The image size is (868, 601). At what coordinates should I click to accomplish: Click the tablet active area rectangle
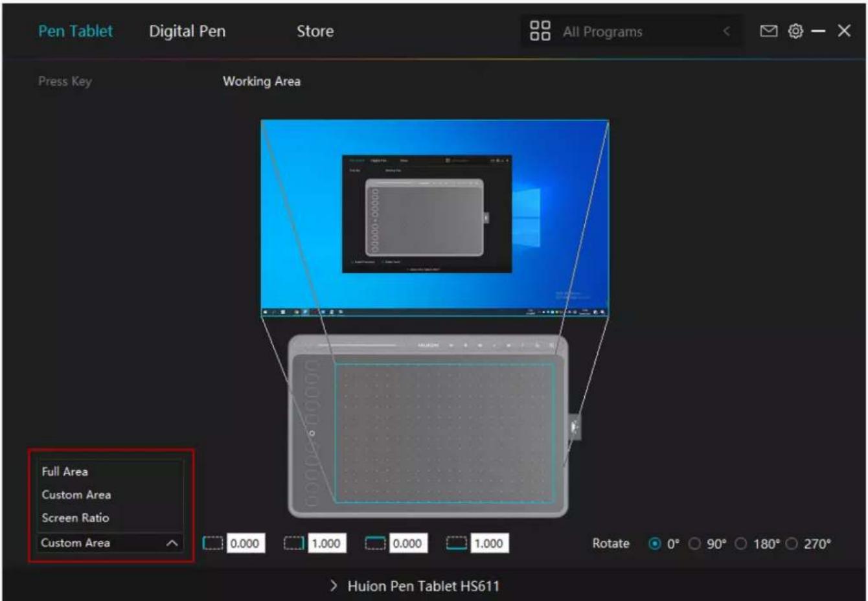444,433
